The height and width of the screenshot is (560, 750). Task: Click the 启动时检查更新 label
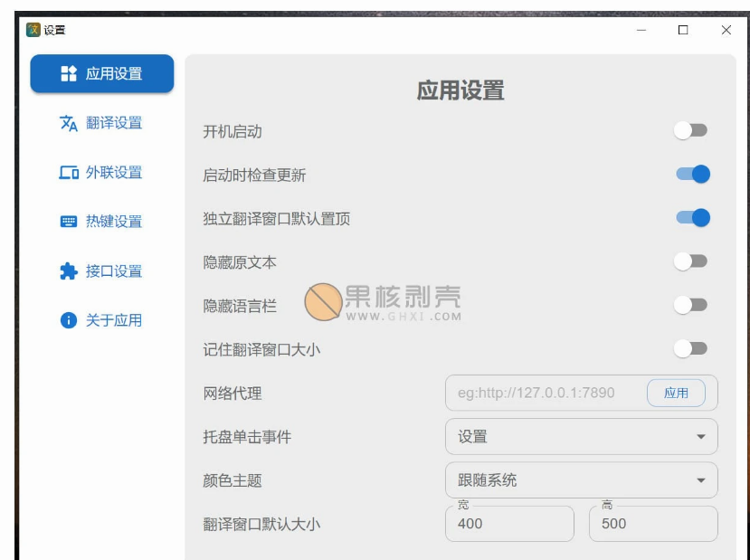254,175
